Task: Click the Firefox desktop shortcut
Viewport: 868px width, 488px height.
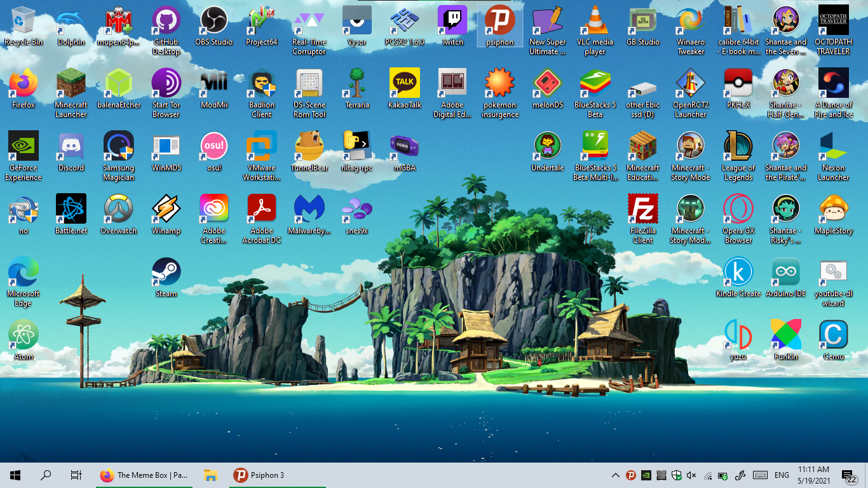Action: click(x=24, y=89)
